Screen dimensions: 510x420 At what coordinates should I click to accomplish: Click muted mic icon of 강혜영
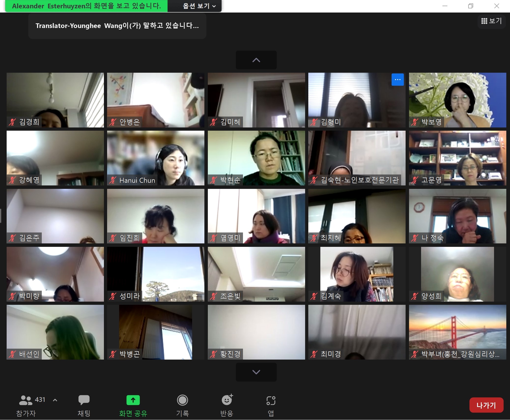tap(12, 180)
